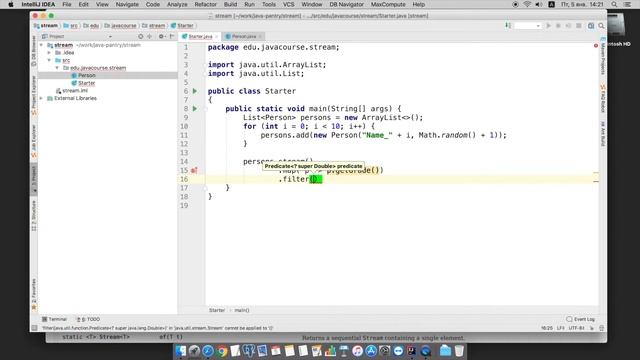
Task: Close the Person.java tab
Action: pos(260,36)
